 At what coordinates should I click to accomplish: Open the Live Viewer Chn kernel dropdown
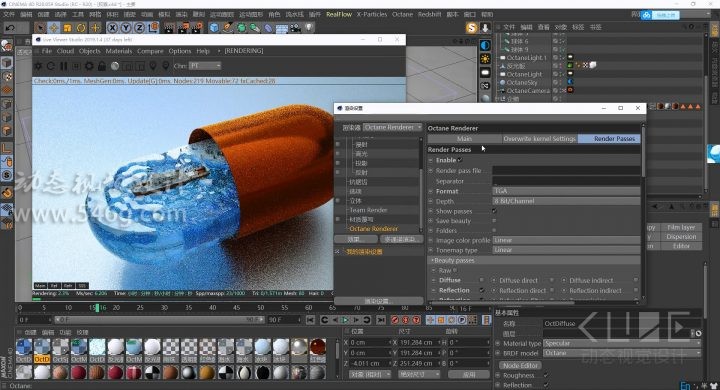pyautogui.click(x=205, y=66)
